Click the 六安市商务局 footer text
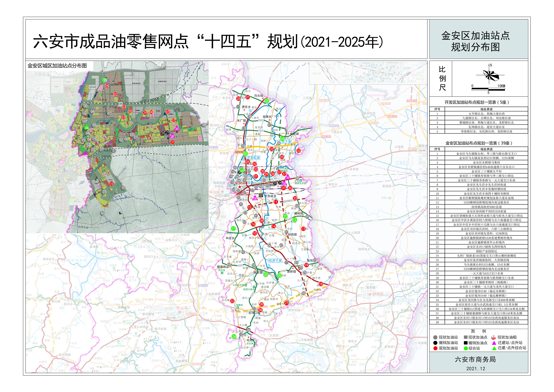 coord(475,359)
